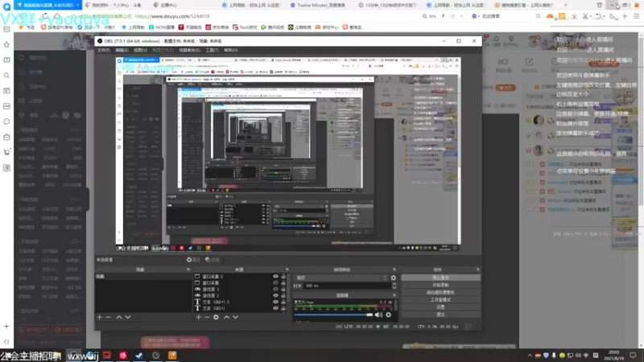
Task: Click the 开始录制 button in Controls
Action: click(440, 285)
